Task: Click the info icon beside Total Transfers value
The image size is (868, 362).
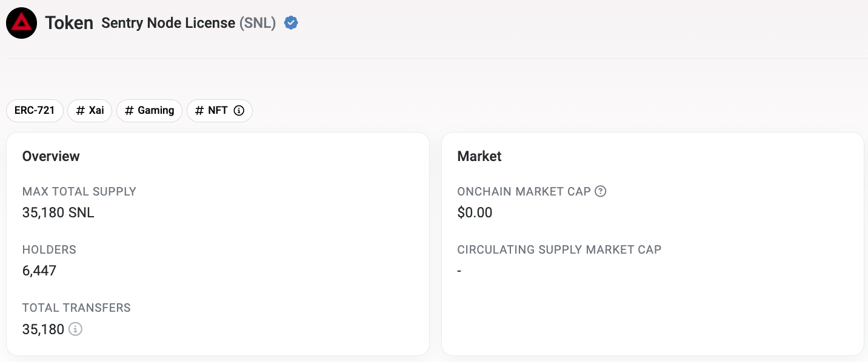Action: coord(75,329)
